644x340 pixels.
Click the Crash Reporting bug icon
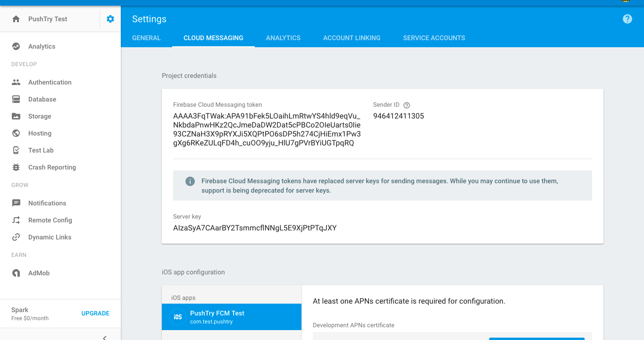click(x=16, y=167)
